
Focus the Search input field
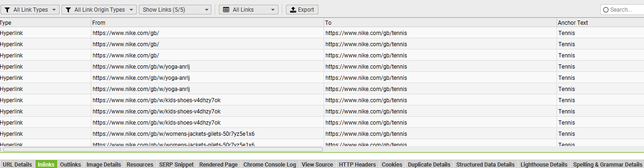(622, 10)
